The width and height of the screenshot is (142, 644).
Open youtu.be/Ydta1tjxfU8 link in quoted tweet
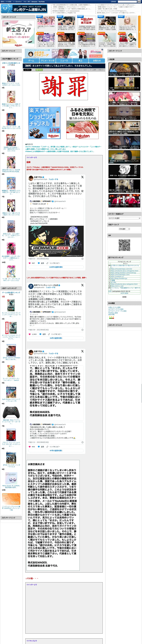[39, 223]
